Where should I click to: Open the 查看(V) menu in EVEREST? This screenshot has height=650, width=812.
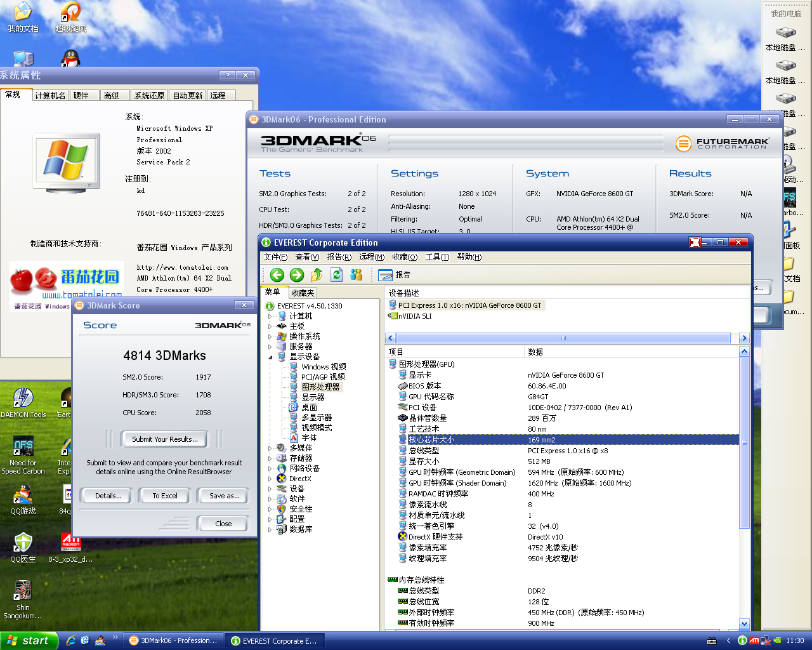click(x=307, y=257)
